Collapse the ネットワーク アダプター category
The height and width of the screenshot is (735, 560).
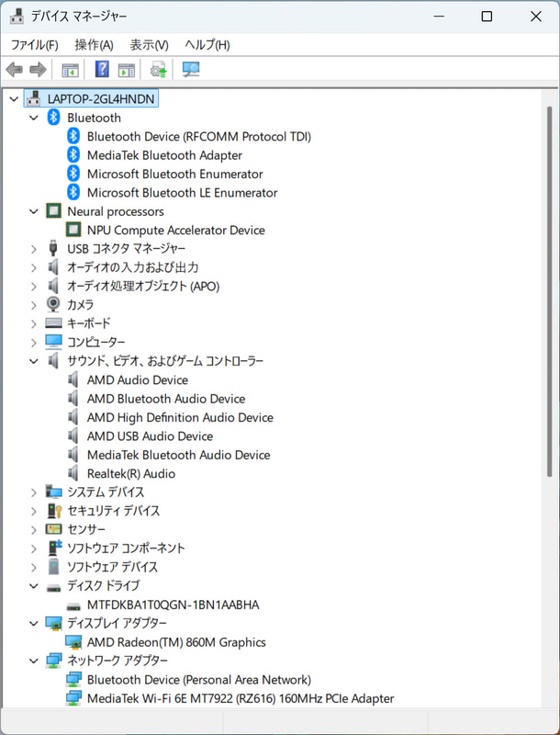click(x=34, y=661)
